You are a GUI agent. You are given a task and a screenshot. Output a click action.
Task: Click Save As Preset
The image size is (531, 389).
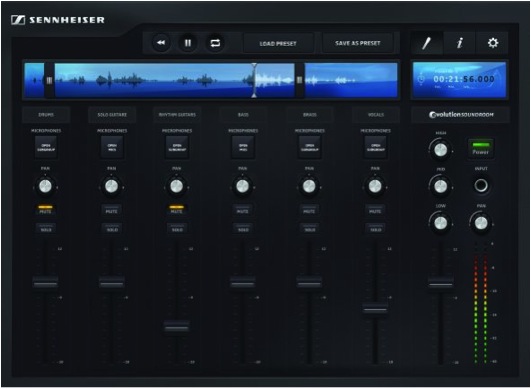pos(358,43)
